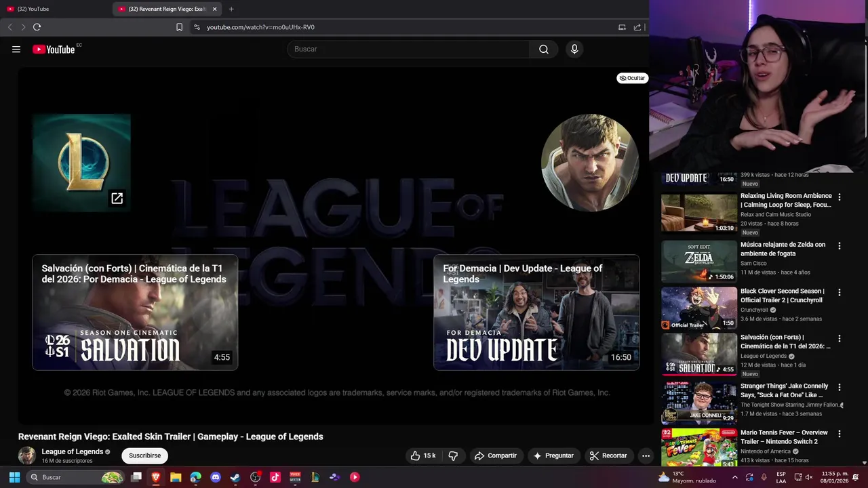Open TikTok from the taskbar
The width and height of the screenshot is (868, 488).
tap(275, 477)
